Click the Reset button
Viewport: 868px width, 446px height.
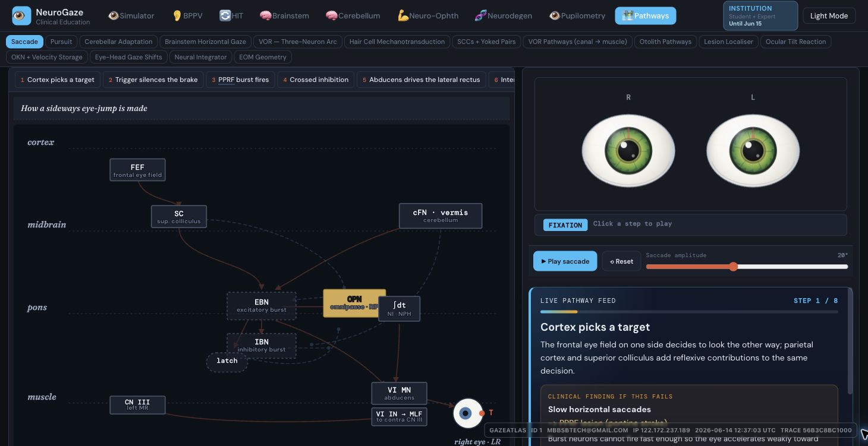point(621,261)
